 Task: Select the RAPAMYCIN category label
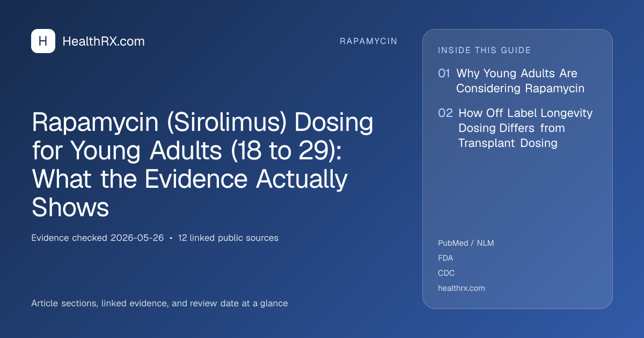pyautogui.click(x=369, y=41)
